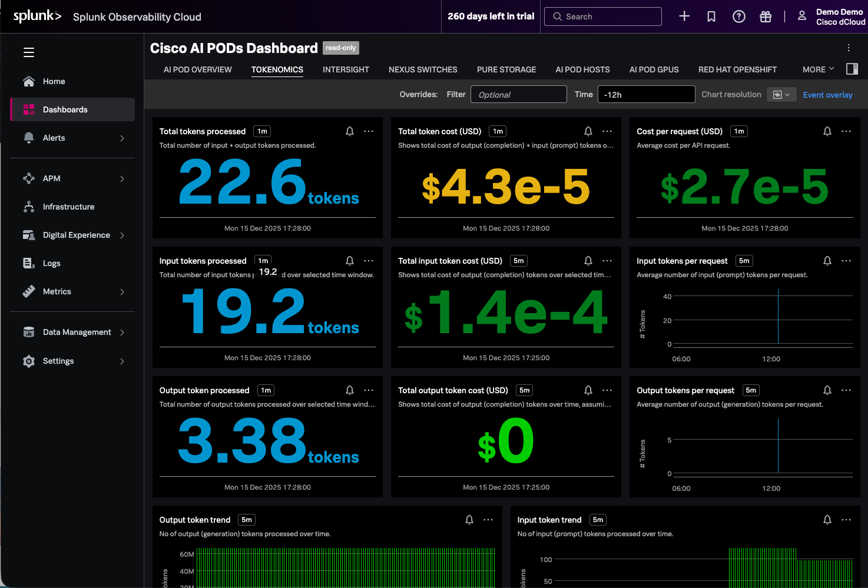The image size is (868, 588).
Task: Click alert bell on Cost per request chart
Action: pos(827,131)
